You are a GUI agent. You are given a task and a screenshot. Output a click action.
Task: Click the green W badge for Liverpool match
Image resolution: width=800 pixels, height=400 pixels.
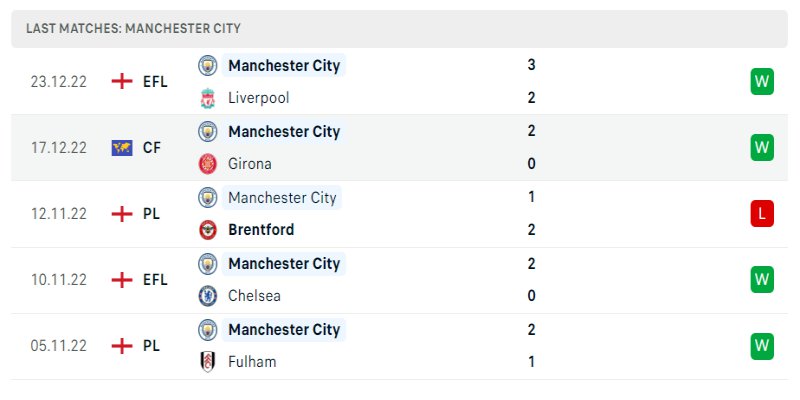(763, 81)
